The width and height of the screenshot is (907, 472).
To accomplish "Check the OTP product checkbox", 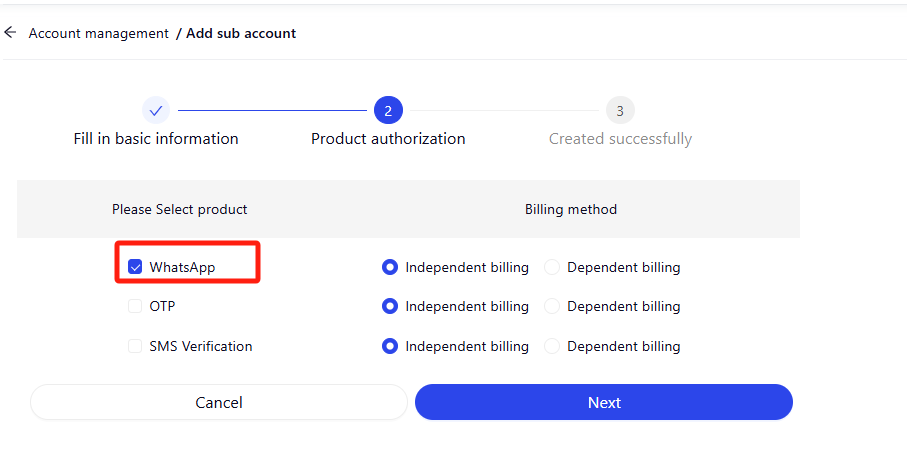I will click(135, 306).
